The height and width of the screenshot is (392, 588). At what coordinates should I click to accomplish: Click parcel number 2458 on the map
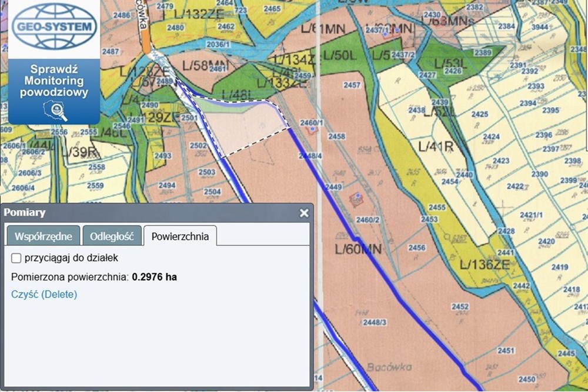[x=336, y=136]
